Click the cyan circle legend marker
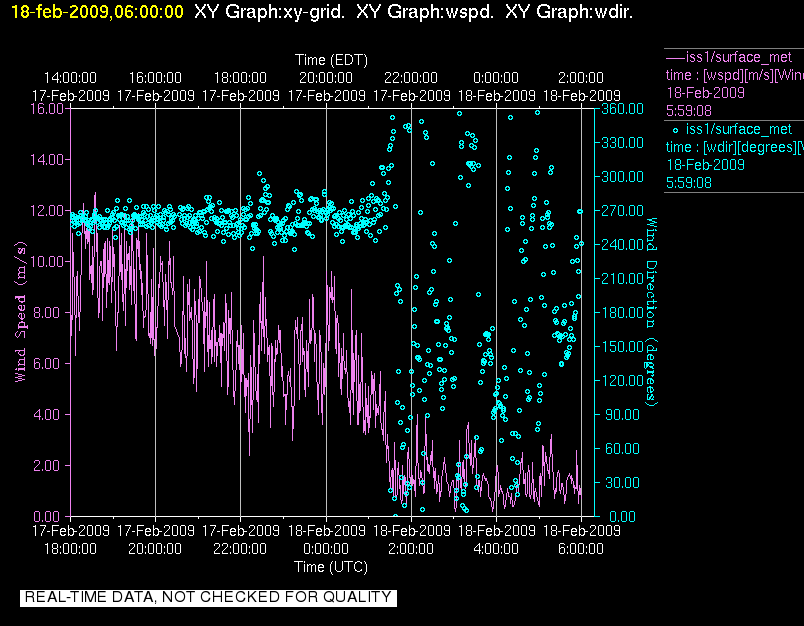The image size is (804, 626). 675,130
